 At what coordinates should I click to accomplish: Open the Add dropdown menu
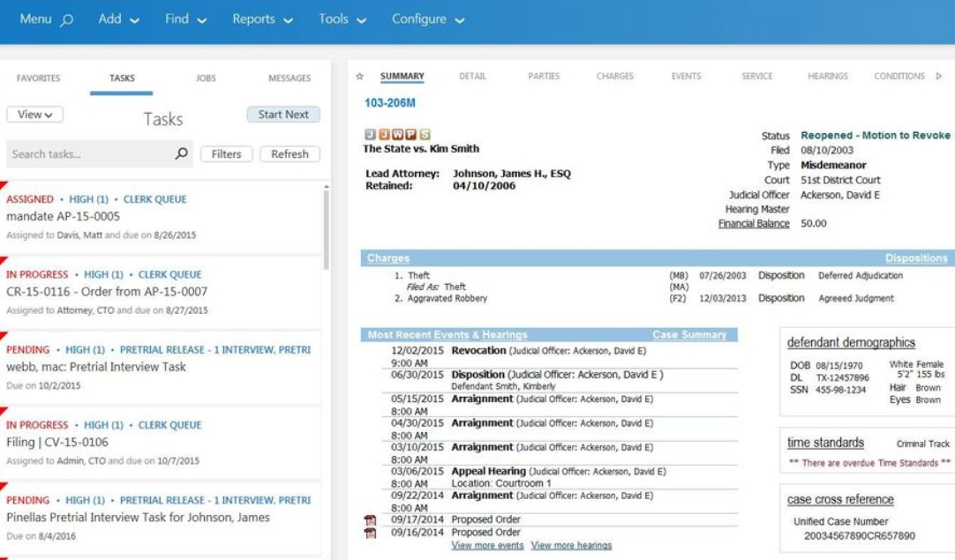(119, 19)
